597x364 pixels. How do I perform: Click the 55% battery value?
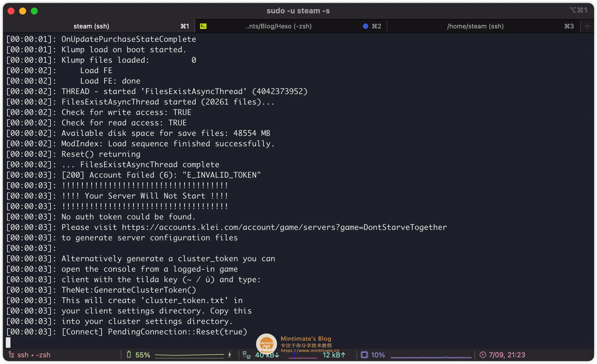click(x=143, y=355)
